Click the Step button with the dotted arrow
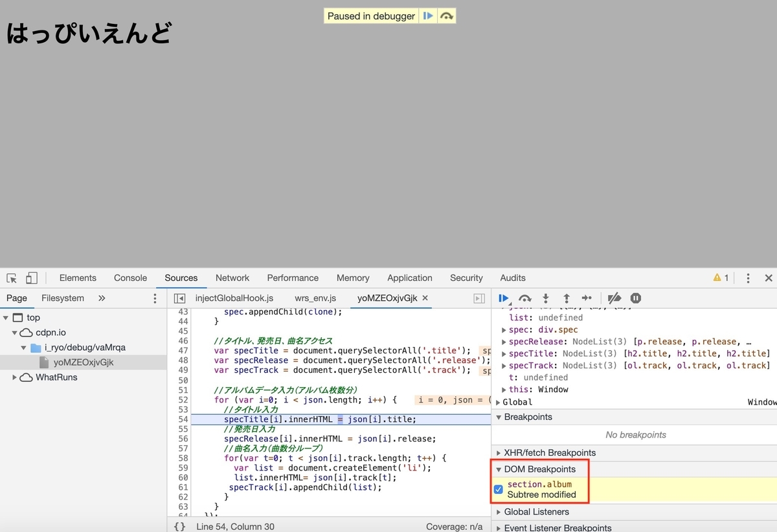Viewport: 777px width, 532px height. tap(587, 298)
